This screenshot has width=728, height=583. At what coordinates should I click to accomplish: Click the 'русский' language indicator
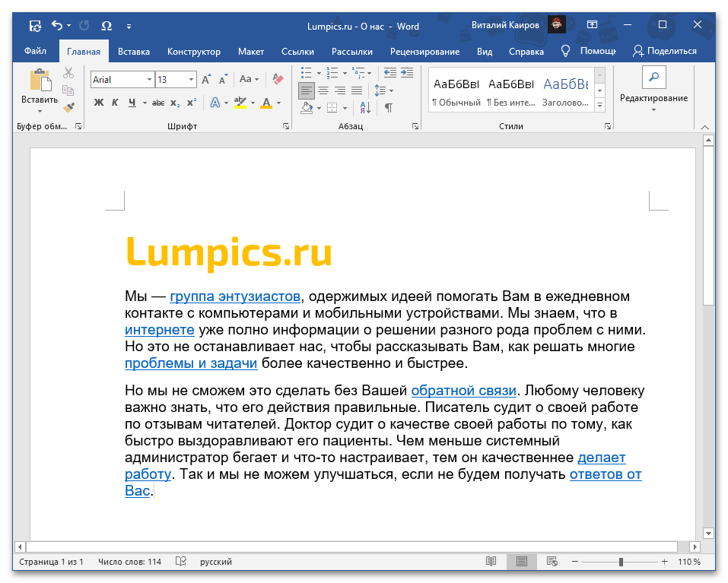point(216,562)
